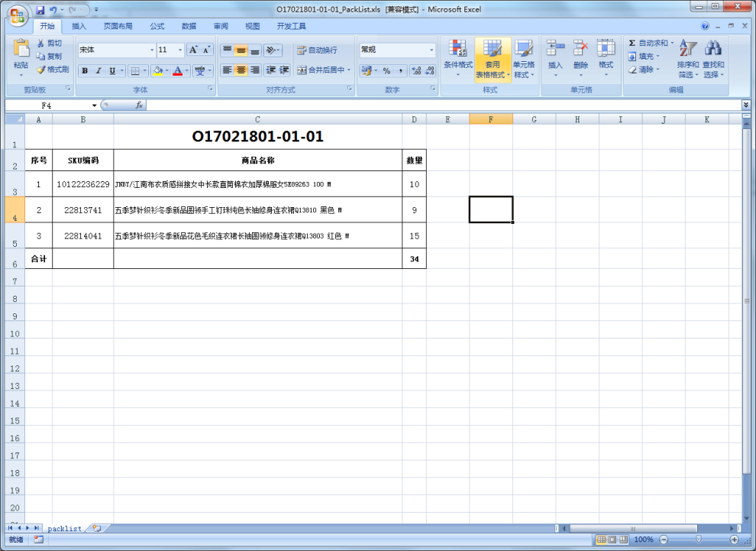This screenshot has height=551, width=756.
Task: Click the Cut (剪切) scissors icon
Action: 41,44
